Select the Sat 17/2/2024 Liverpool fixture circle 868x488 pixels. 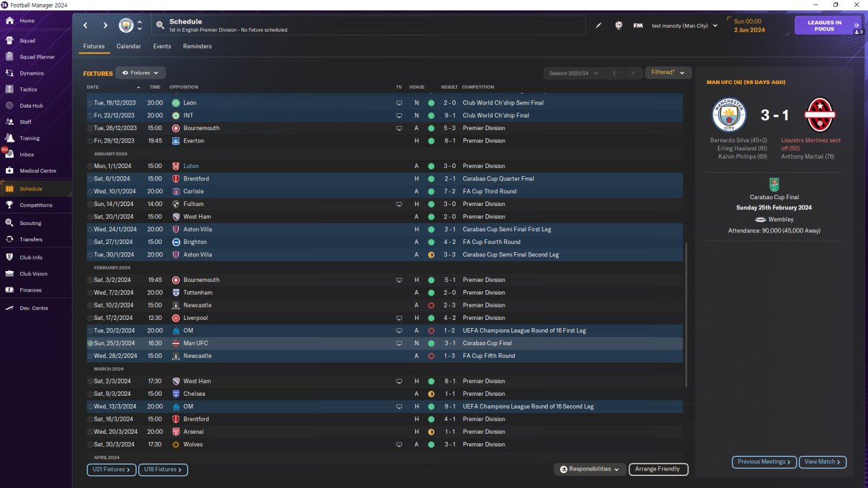[90, 318]
